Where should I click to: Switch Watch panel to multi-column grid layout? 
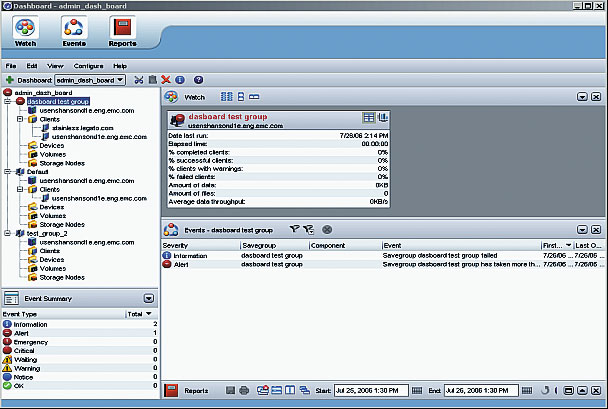[x=227, y=97]
